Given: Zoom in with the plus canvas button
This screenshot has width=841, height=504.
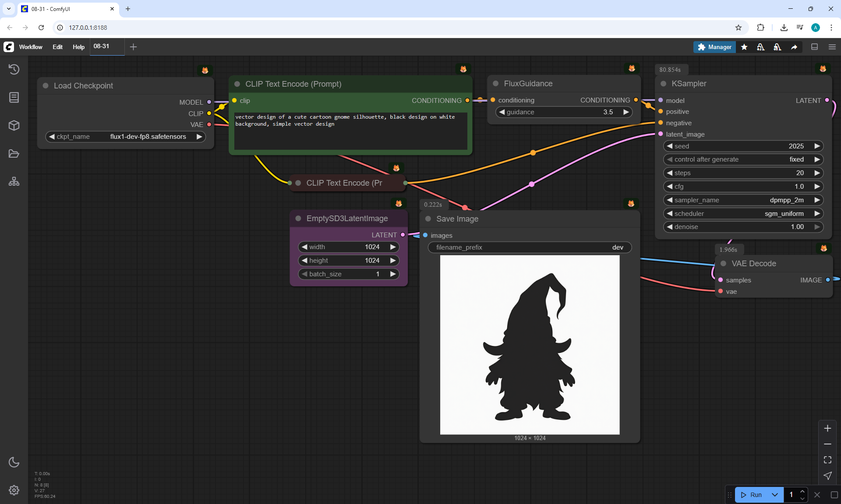Looking at the screenshot, I should [827, 428].
